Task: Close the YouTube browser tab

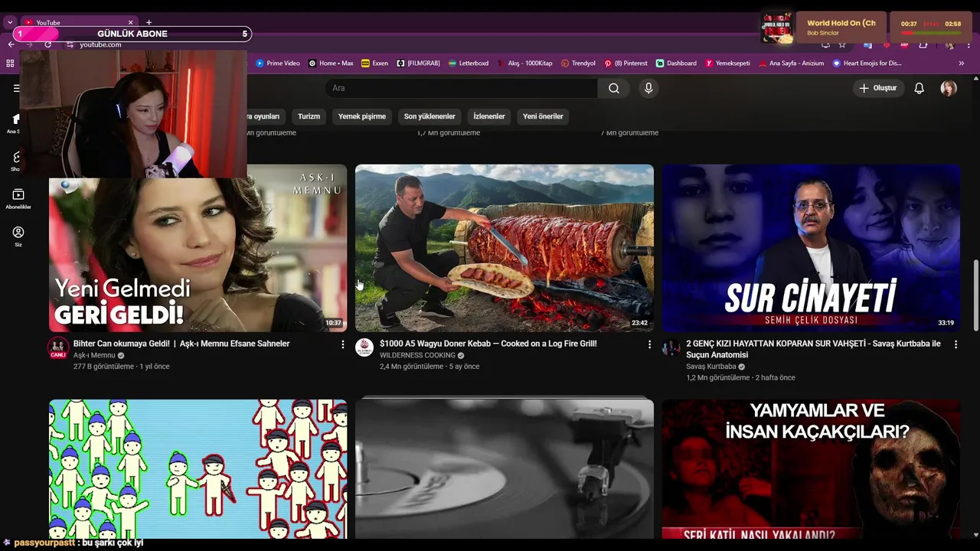Action: [130, 22]
